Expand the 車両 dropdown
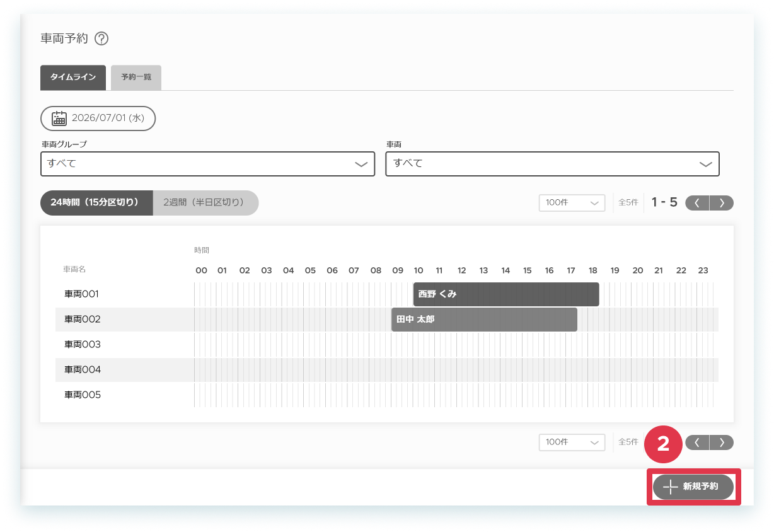This screenshot has height=532, width=774. pos(552,164)
